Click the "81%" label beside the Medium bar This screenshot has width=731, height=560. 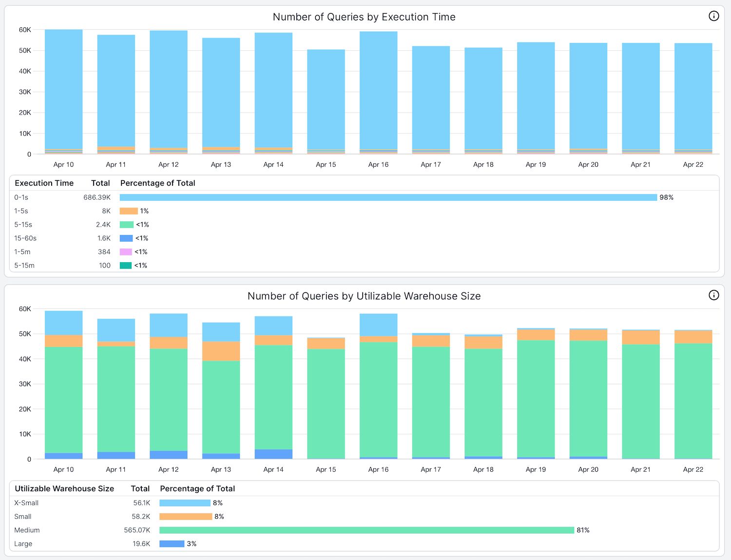(x=583, y=530)
